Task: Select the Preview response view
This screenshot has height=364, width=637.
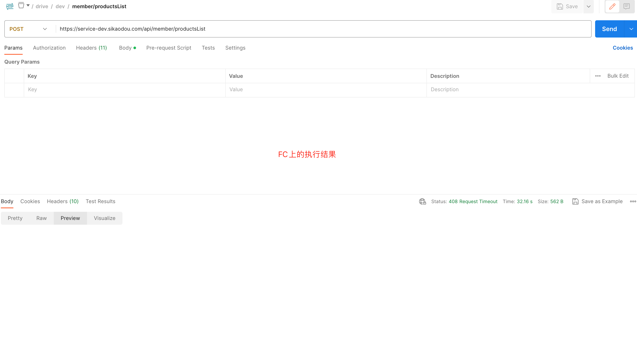Action: click(x=70, y=218)
